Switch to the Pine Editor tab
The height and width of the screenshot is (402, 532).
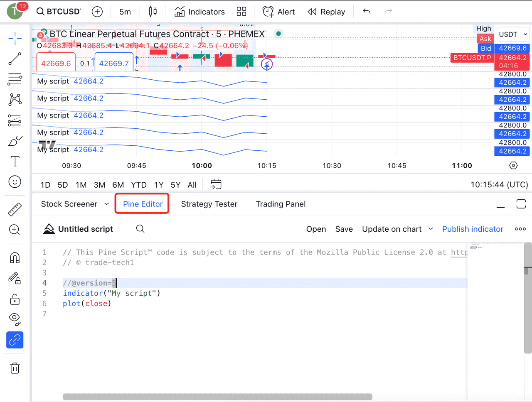(143, 204)
